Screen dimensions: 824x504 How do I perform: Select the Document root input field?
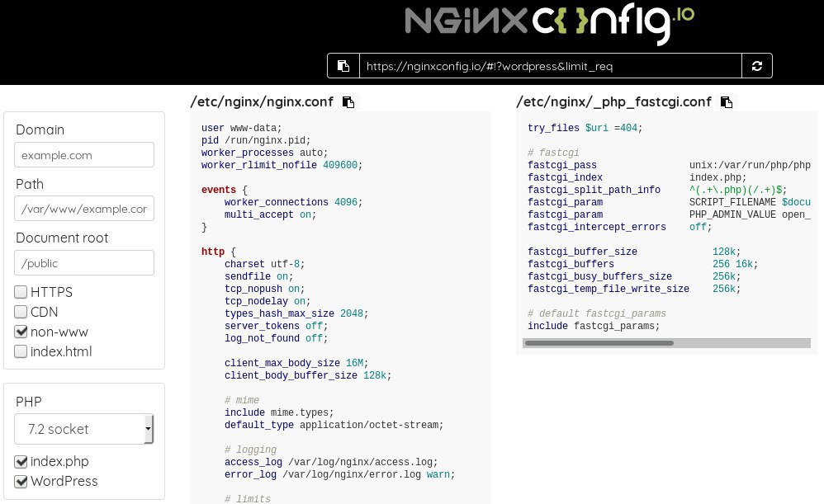(84, 263)
